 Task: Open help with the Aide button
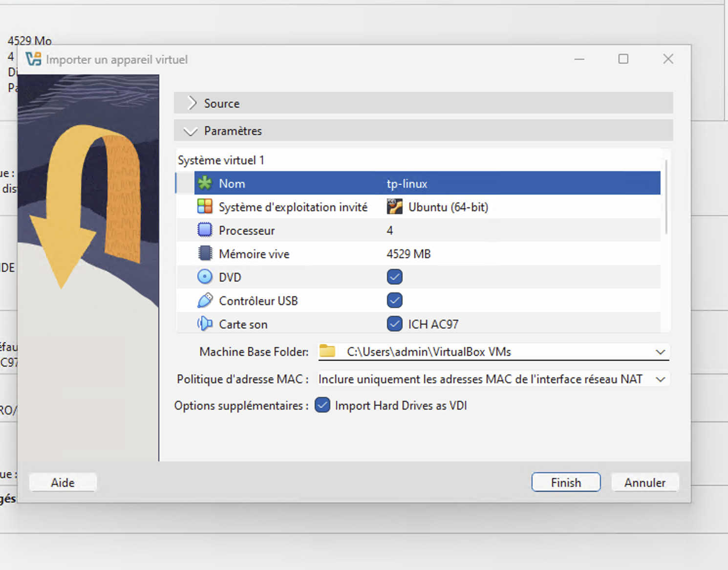63,482
